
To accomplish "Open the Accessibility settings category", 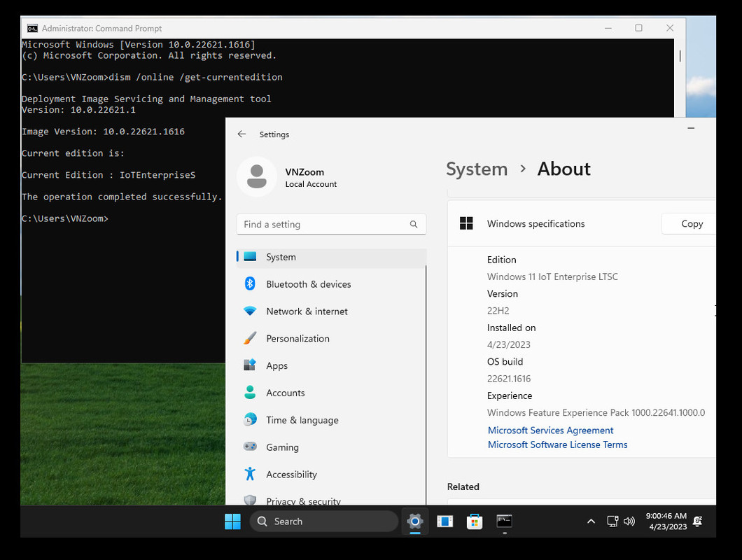I will 331,475.
